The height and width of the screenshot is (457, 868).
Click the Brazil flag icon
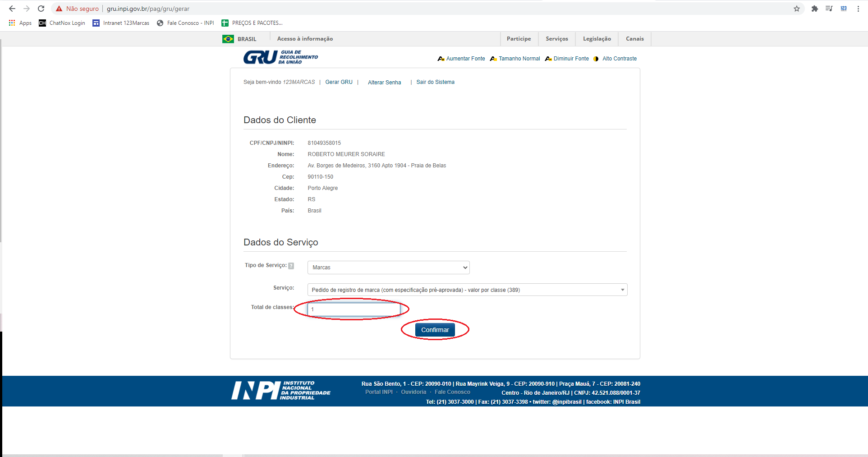pyautogui.click(x=227, y=39)
